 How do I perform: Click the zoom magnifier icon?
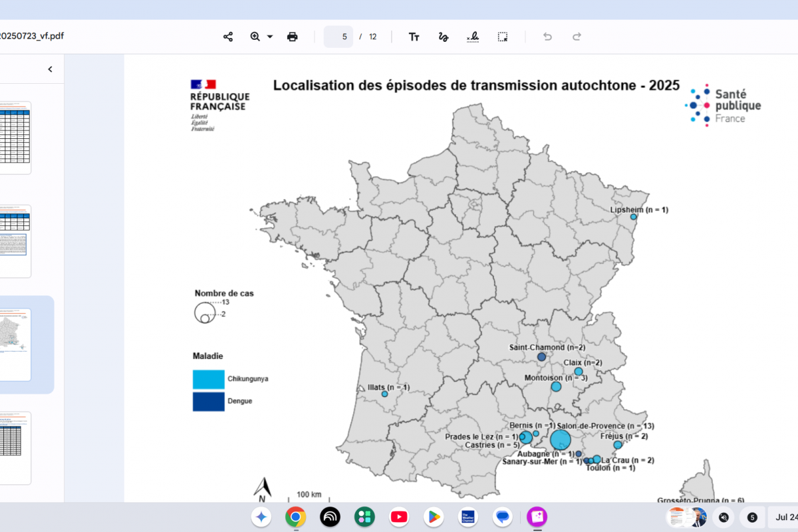(255, 37)
